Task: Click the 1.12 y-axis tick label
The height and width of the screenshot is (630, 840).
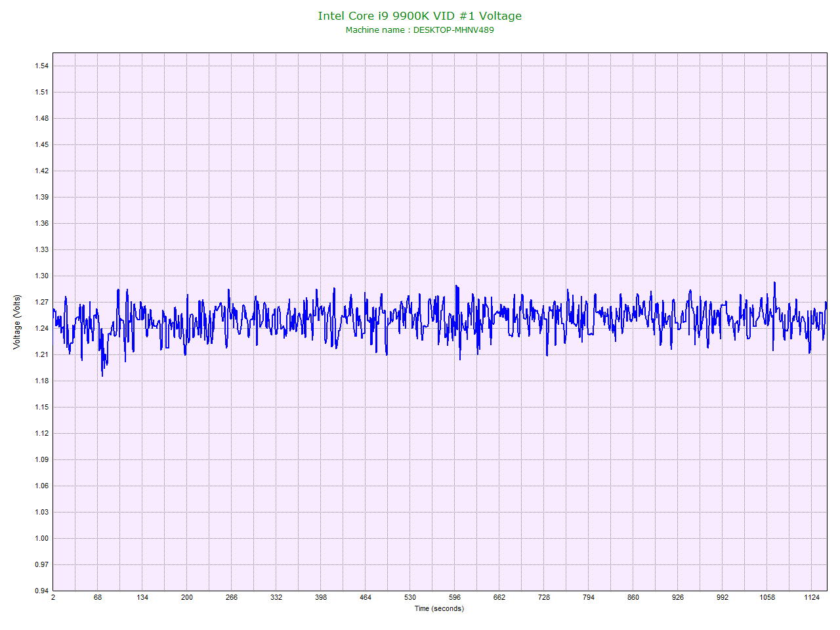Action: (41, 433)
